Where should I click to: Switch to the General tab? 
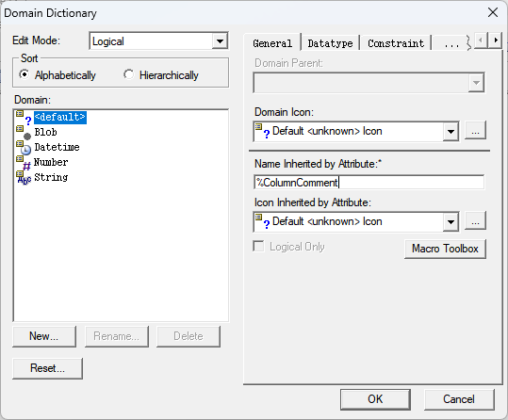[x=272, y=43]
